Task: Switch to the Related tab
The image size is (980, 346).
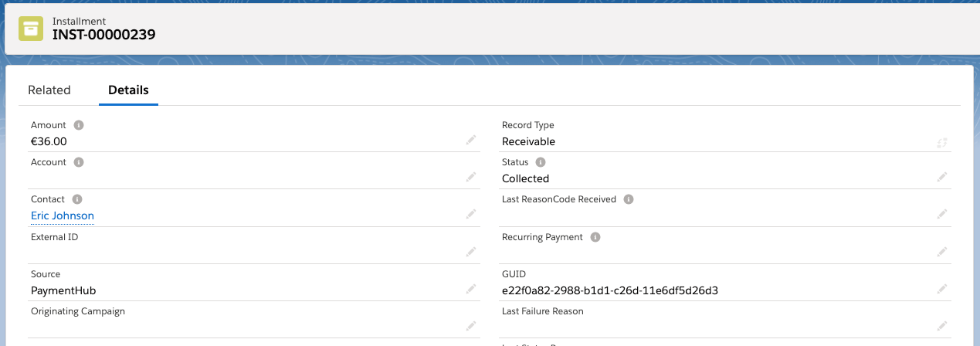Action: tap(49, 90)
